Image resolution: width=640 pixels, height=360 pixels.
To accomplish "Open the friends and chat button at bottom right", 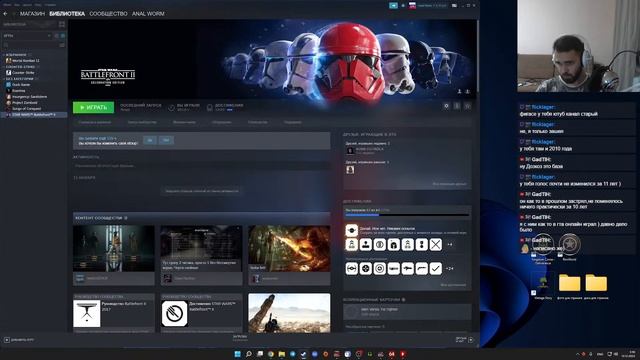I will 464,340.
